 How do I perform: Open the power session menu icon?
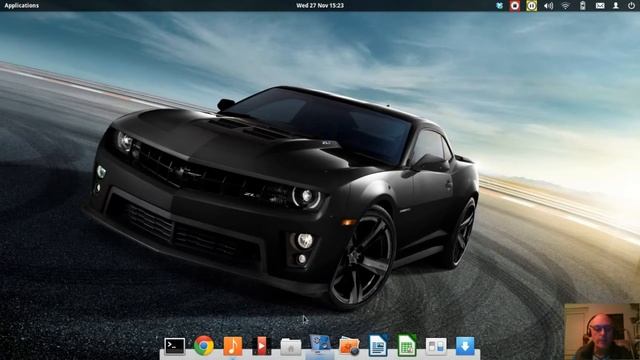[x=631, y=6]
